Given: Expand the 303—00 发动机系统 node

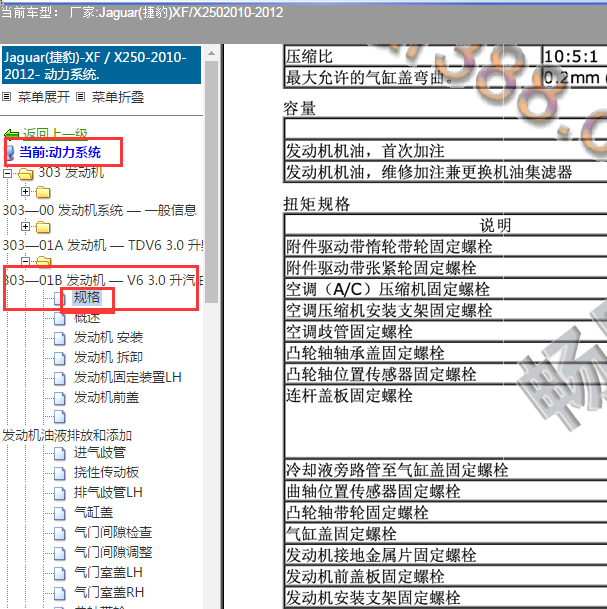Looking at the screenshot, I should point(25,191).
